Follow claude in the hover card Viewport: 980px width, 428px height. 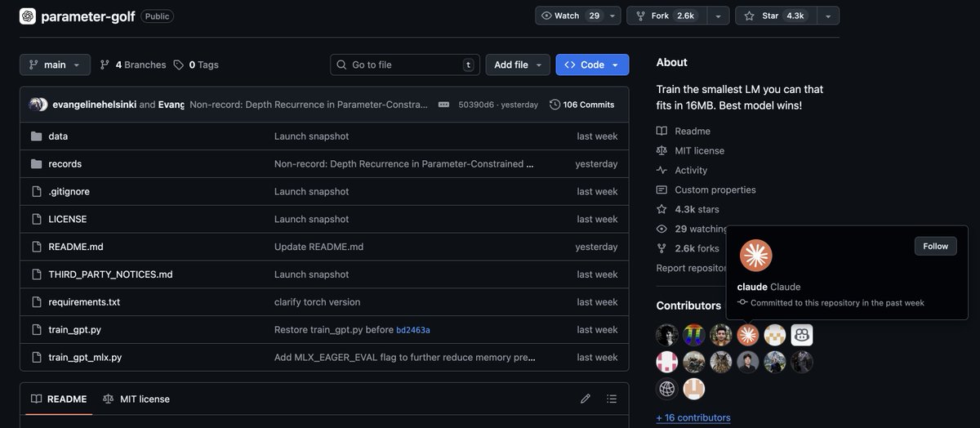tap(936, 246)
